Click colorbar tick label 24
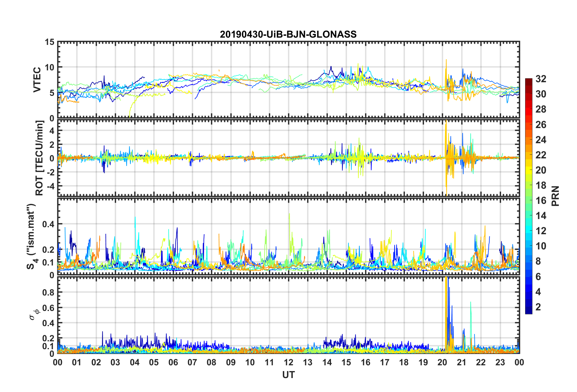The height and width of the screenshot is (392, 577). [x=541, y=140]
